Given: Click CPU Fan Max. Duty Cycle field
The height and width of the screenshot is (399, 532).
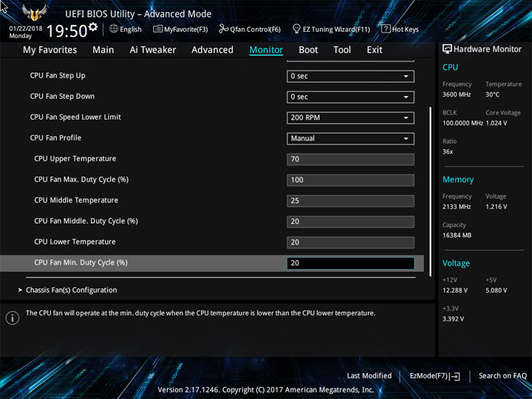Looking at the screenshot, I should 350,180.
